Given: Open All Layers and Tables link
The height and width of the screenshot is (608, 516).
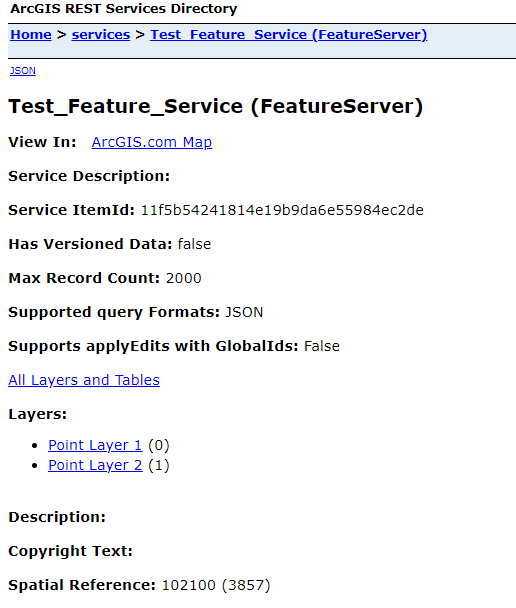Looking at the screenshot, I should [x=84, y=380].
